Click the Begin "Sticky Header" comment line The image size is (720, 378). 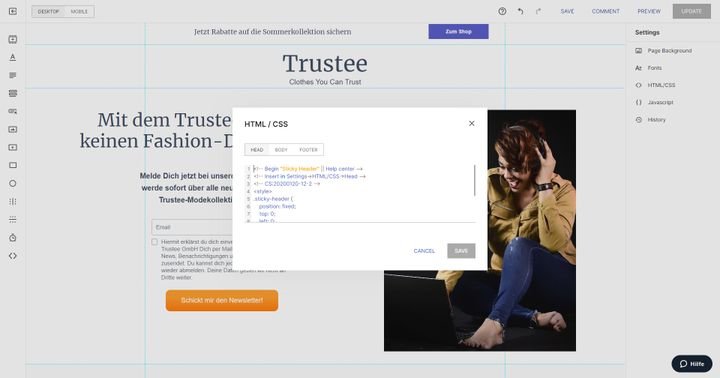tap(308, 169)
